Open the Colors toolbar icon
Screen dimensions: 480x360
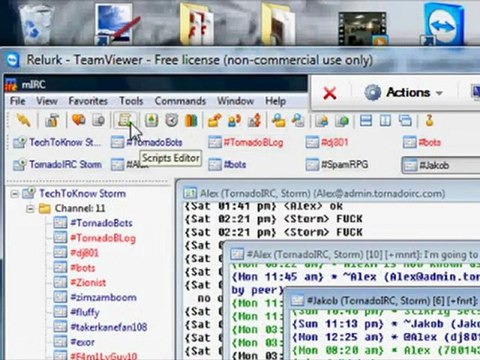point(191,120)
